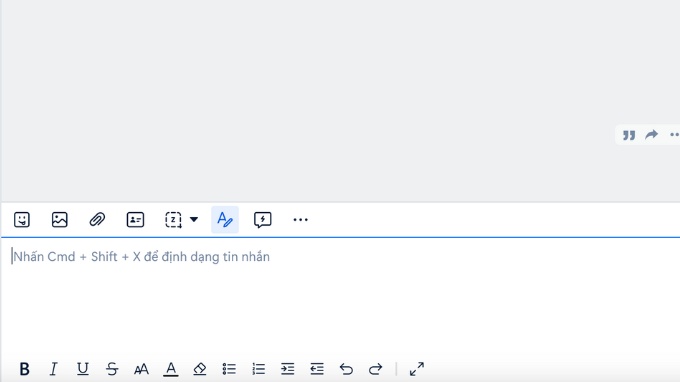680x382 pixels.
Task: Quote the message with the reply icon
Action: pos(629,135)
